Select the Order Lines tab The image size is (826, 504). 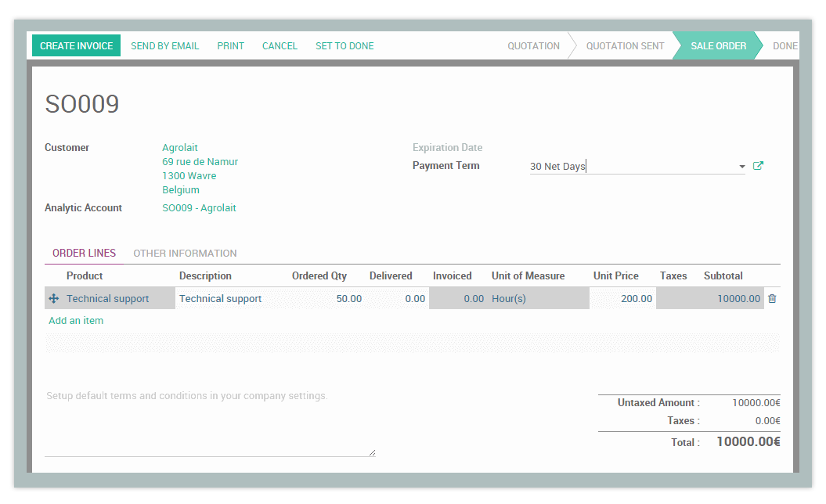[84, 253]
